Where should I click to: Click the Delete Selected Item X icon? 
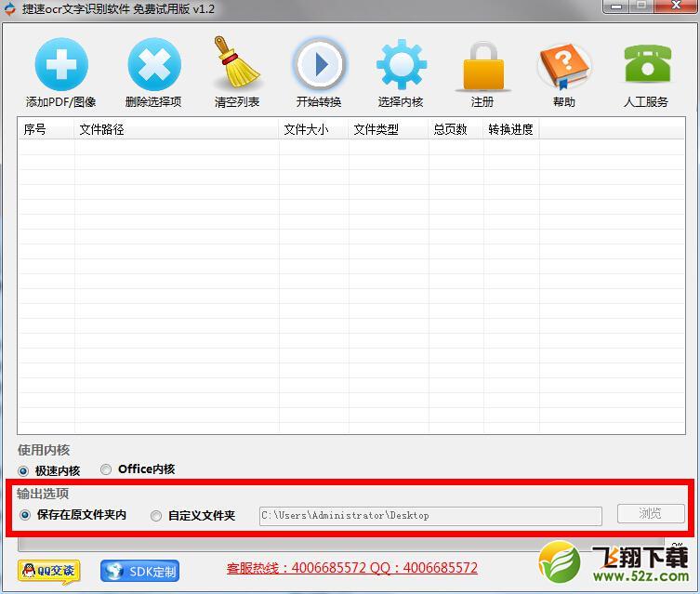point(154,64)
